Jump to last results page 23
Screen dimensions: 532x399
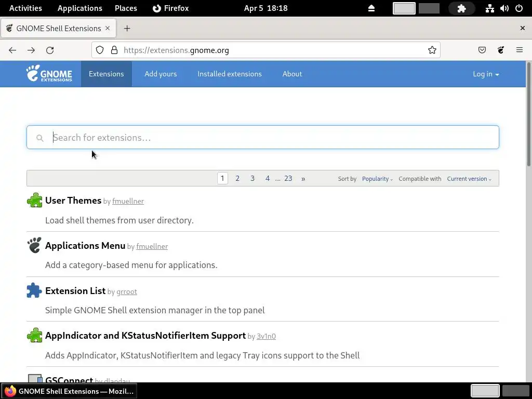[288, 179]
